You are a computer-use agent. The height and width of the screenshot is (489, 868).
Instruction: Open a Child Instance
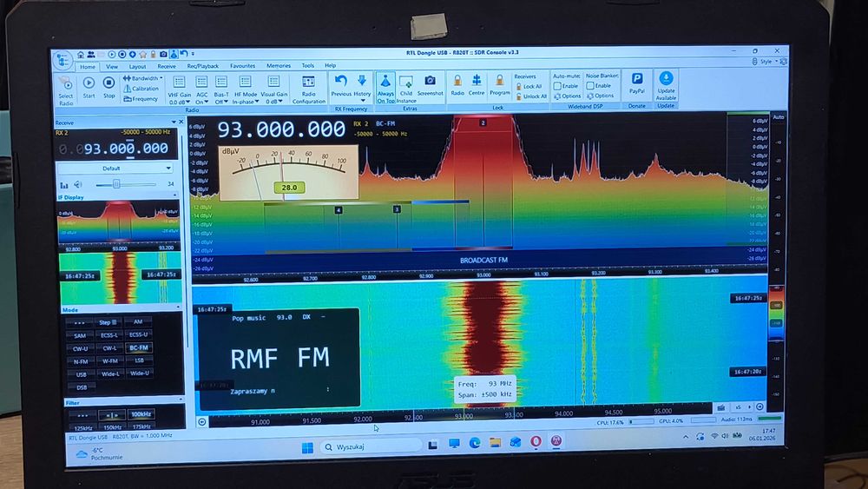click(405, 88)
